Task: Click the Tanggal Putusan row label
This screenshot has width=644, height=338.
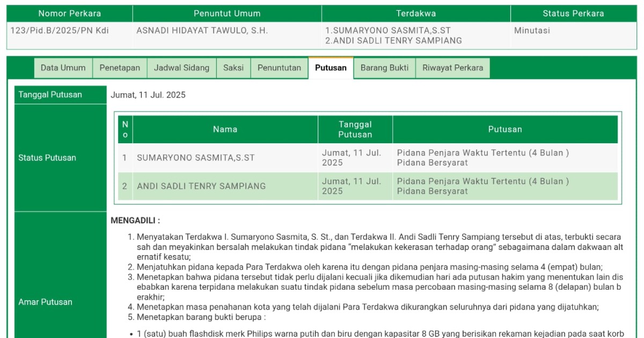Action: click(60, 95)
